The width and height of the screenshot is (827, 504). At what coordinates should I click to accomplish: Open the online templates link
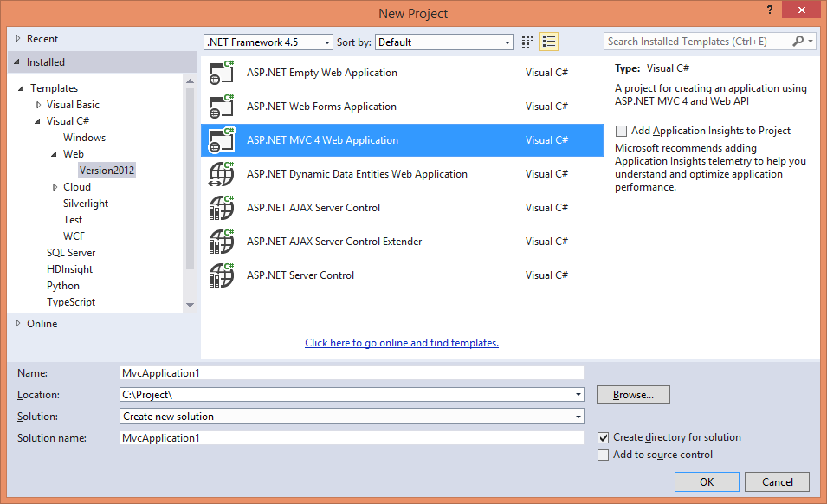401,343
